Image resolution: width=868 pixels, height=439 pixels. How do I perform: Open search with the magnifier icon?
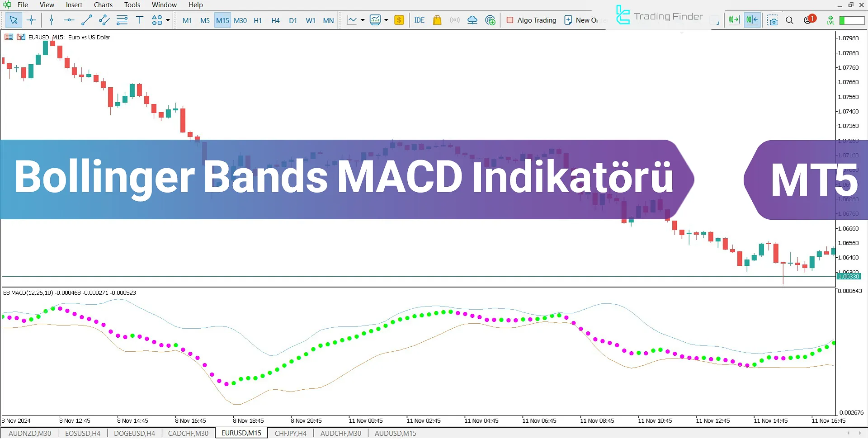[790, 20]
